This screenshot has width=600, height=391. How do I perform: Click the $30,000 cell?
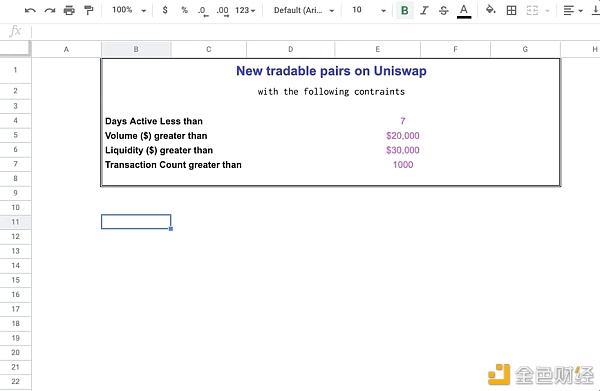point(403,150)
